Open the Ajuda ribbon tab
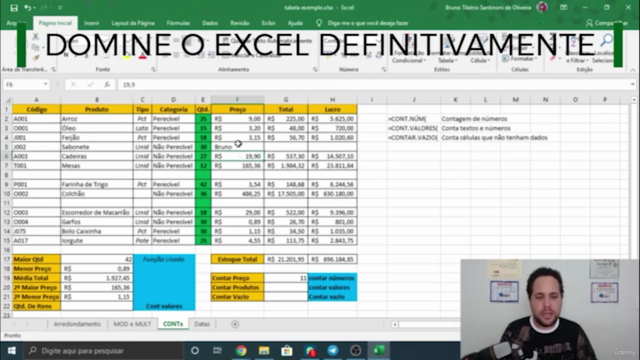This screenshot has width=640, height=360. point(295,23)
